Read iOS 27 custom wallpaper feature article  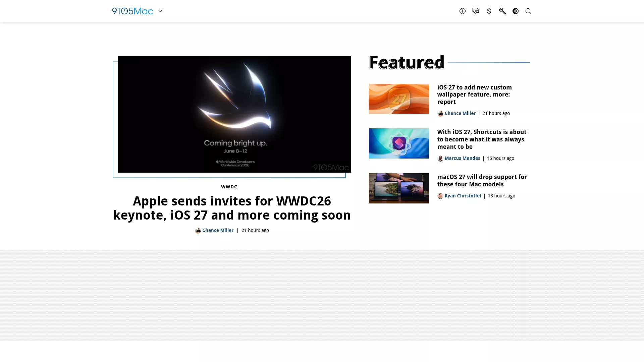(x=475, y=95)
